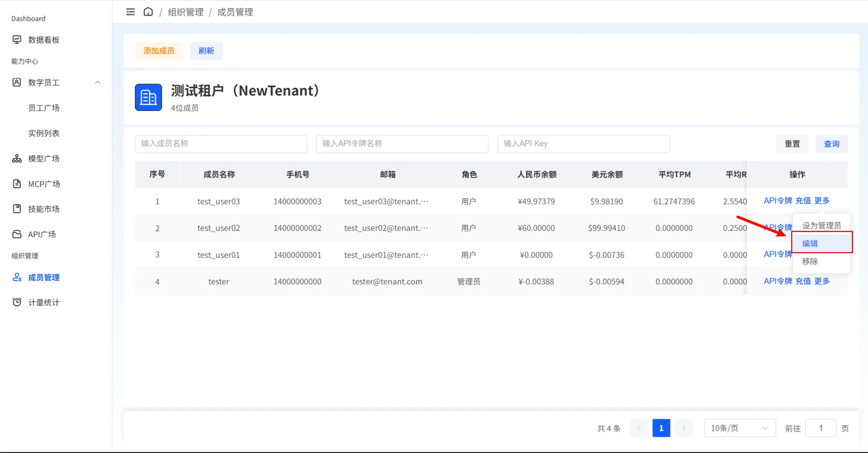Image resolution: width=868 pixels, height=453 pixels.
Task: Click the API广场 sidebar icon
Action: 17,235
